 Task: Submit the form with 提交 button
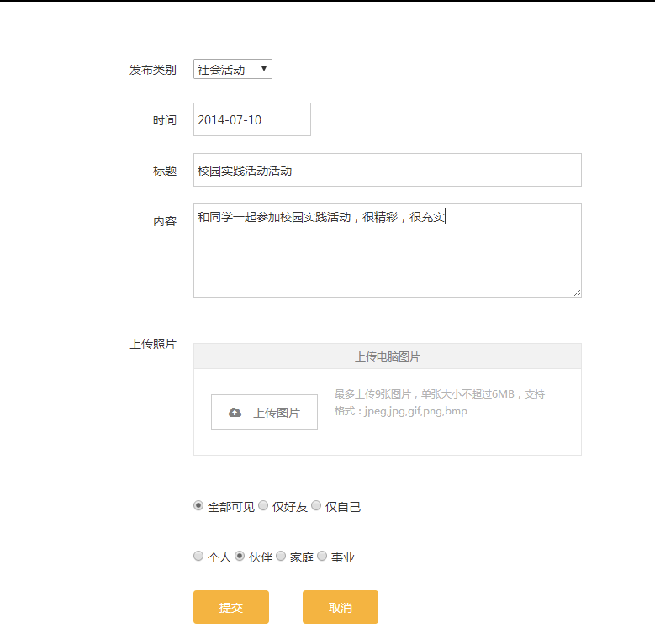pyautogui.click(x=231, y=607)
